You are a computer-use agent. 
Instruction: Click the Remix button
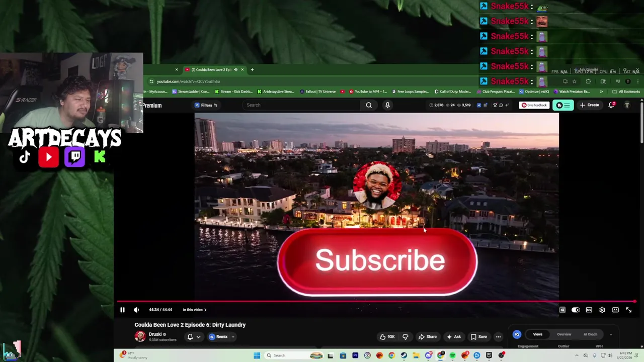218,337
